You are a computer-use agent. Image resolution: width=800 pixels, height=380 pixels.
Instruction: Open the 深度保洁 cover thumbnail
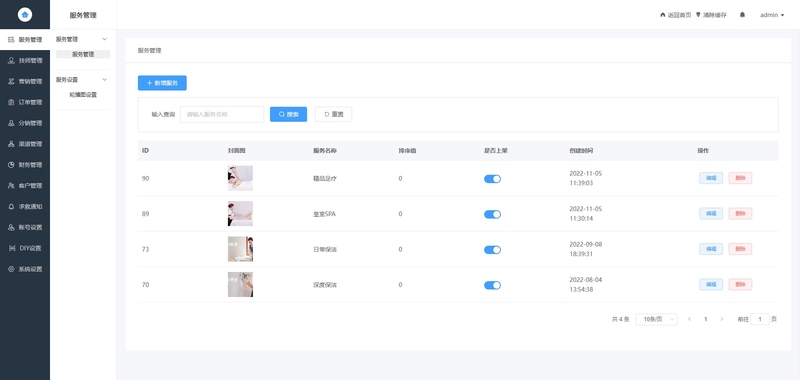pos(240,284)
